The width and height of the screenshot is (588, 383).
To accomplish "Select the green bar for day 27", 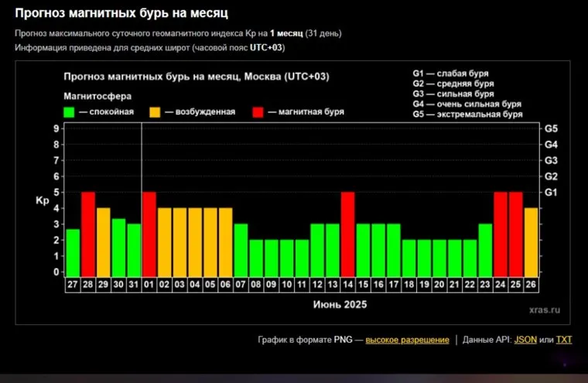I will pyautogui.click(x=73, y=251).
